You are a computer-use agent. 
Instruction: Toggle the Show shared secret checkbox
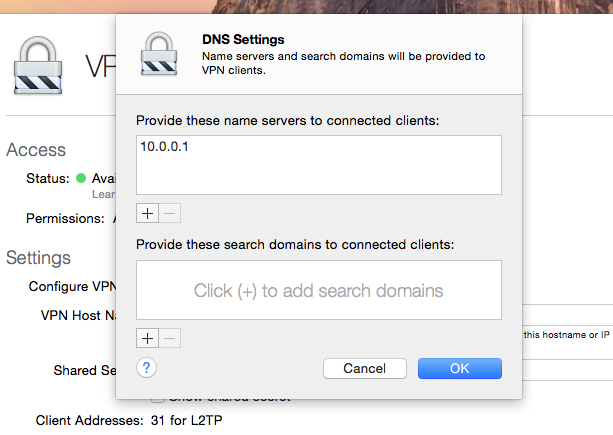(157, 396)
